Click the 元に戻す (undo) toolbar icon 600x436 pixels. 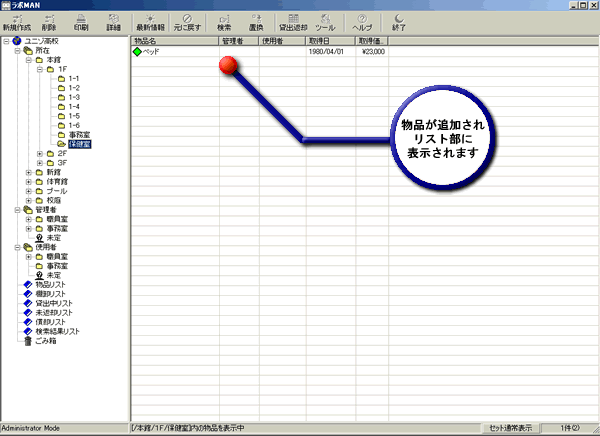click(x=187, y=23)
